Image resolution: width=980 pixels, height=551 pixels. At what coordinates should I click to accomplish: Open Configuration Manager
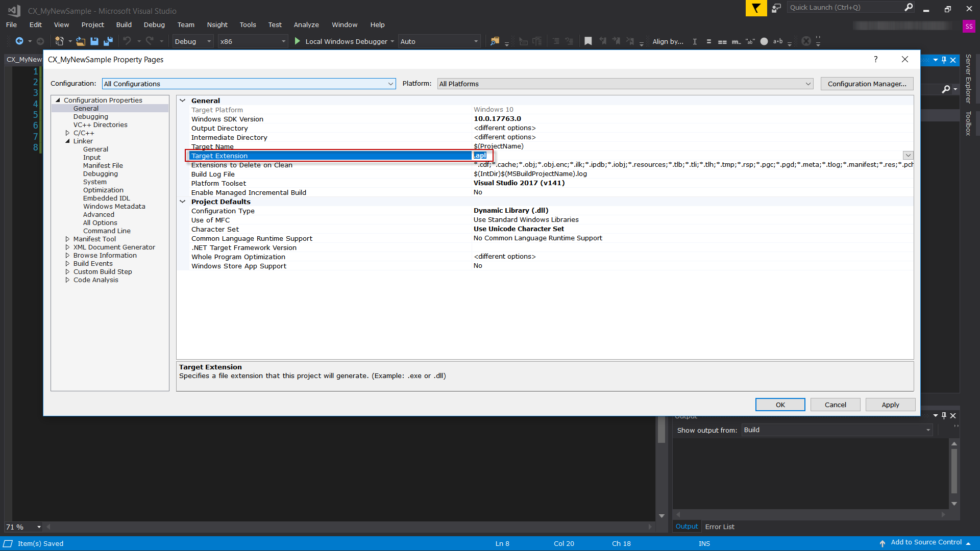coord(867,84)
